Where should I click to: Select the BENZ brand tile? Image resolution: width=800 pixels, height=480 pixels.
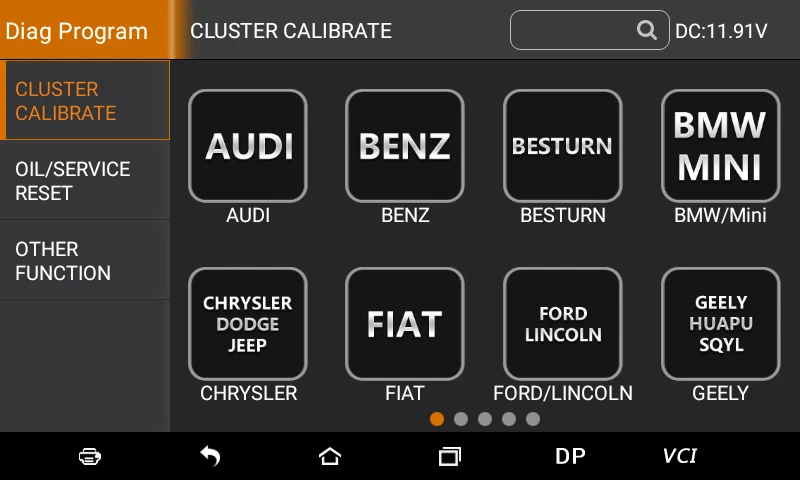pyautogui.click(x=405, y=146)
